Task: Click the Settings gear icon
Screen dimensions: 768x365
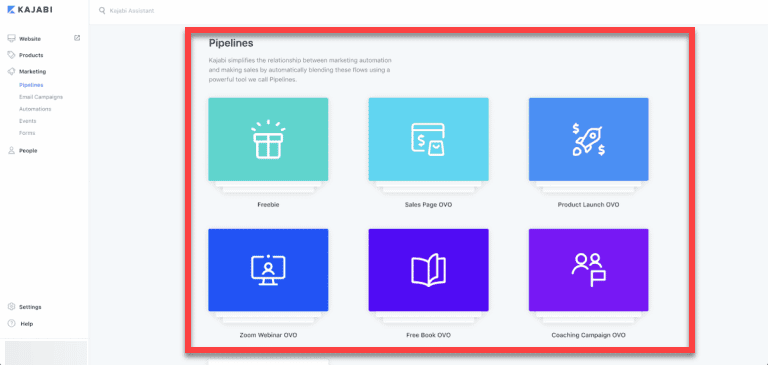Action: pyautogui.click(x=11, y=307)
